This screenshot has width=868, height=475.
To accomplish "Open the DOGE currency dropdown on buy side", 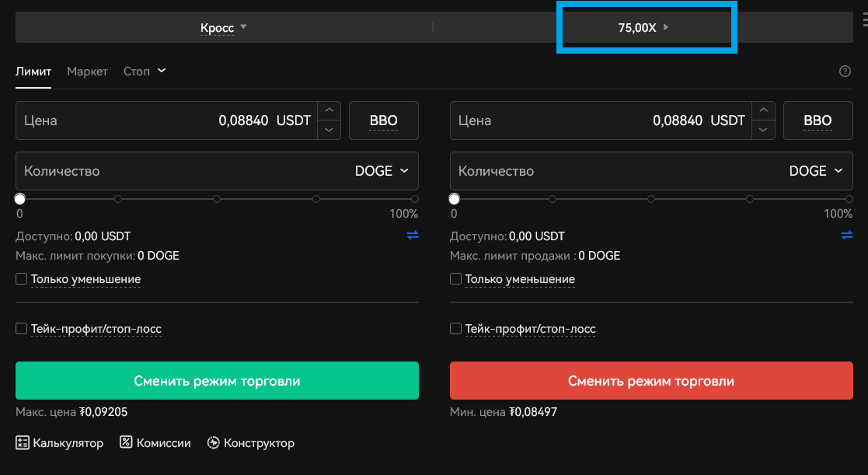I will click(382, 170).
